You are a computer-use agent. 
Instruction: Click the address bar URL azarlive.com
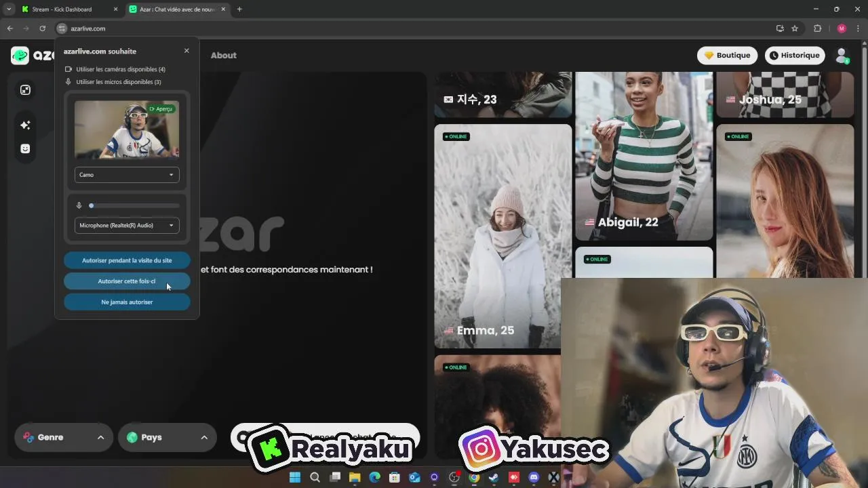click(88, 28)
